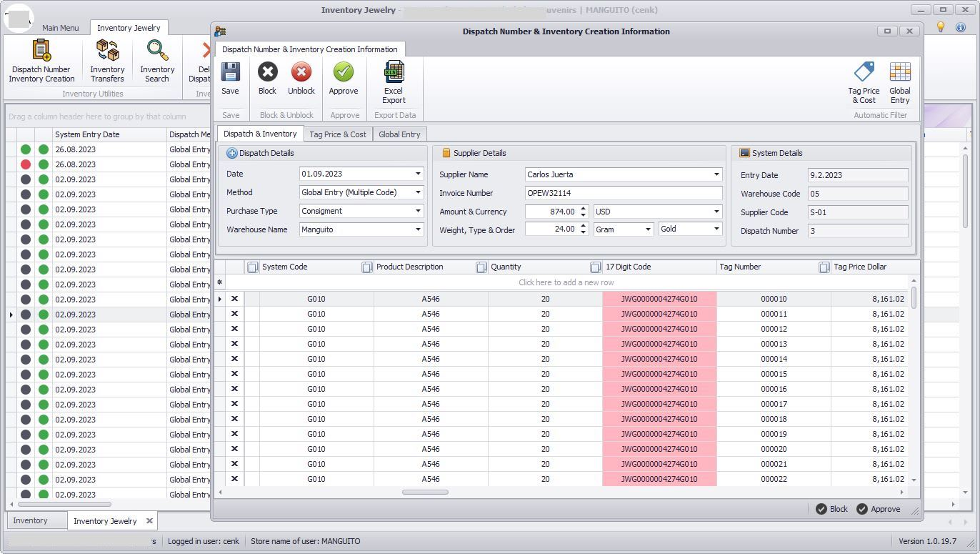The image size is (980, 554).
Task: Delete the row with tag number 000021
Action: 234,464
